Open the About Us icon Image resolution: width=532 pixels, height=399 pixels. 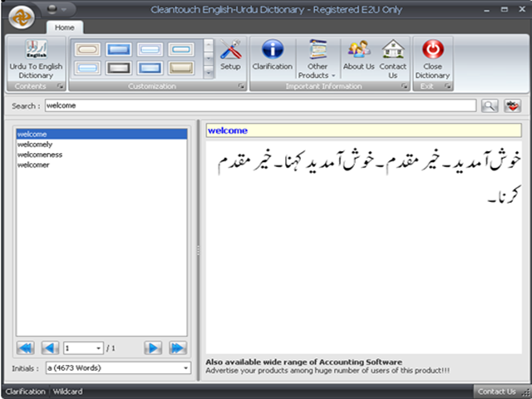click(358, 55)
